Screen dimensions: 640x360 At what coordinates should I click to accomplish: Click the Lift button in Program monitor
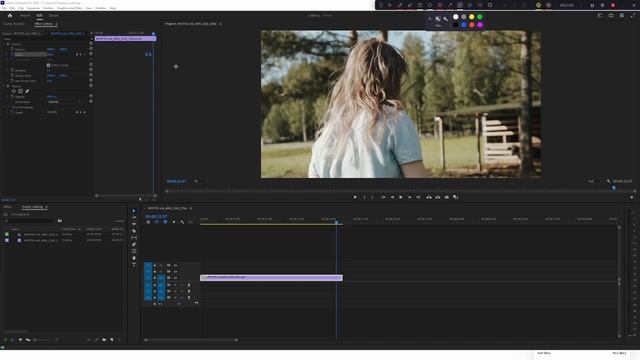pos(429,197)
